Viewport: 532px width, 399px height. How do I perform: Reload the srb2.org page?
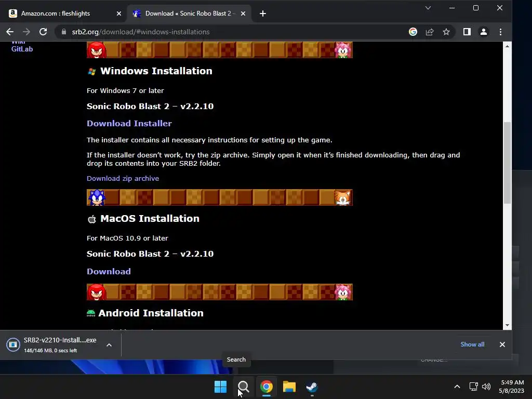43,32
